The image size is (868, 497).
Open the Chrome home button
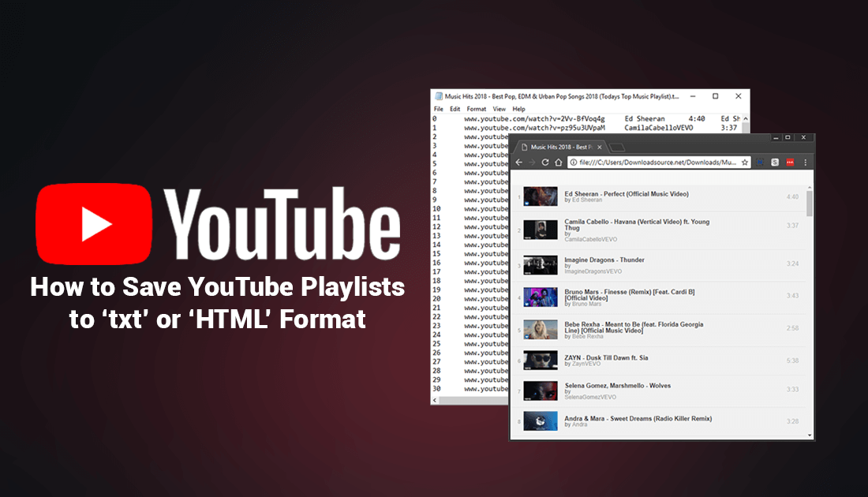[x=559, y=163]
